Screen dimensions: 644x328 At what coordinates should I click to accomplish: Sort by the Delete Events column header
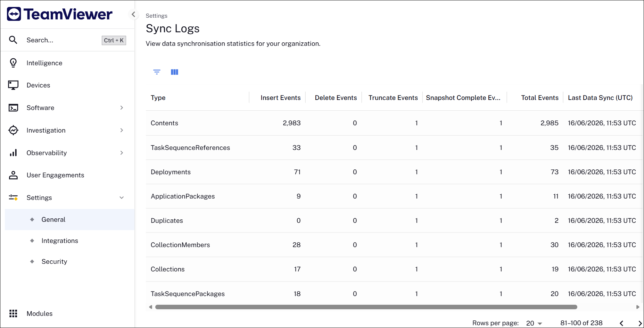tap(336, 98)
